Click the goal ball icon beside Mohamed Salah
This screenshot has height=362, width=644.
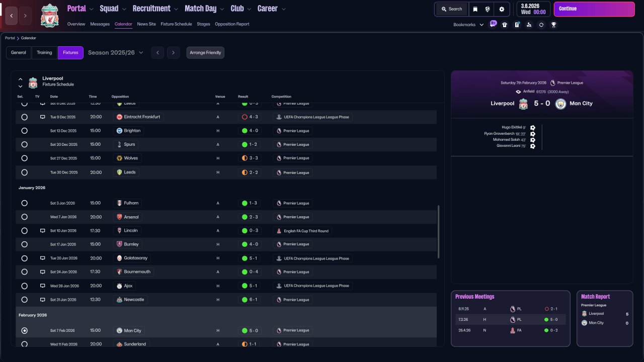click(x=532, y=140)
